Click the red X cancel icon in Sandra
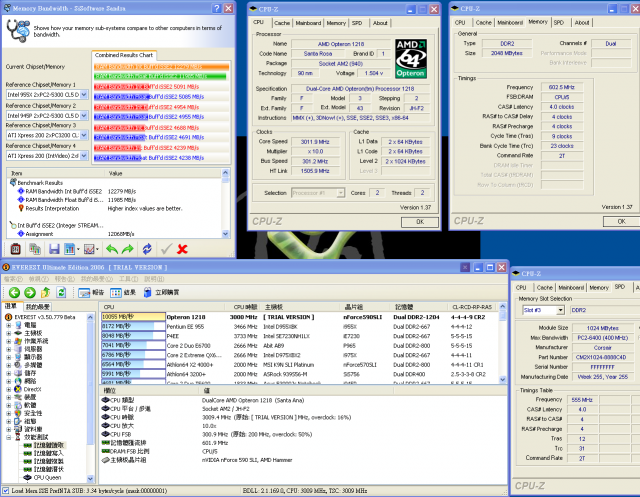The height and width of the screenshot is (497, 640). coord(182,249)
